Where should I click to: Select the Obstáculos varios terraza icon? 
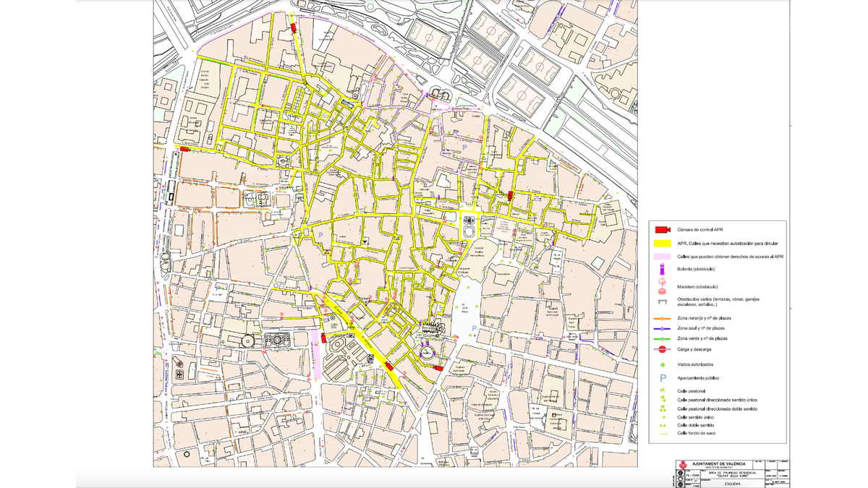click(x=662, y=301)
